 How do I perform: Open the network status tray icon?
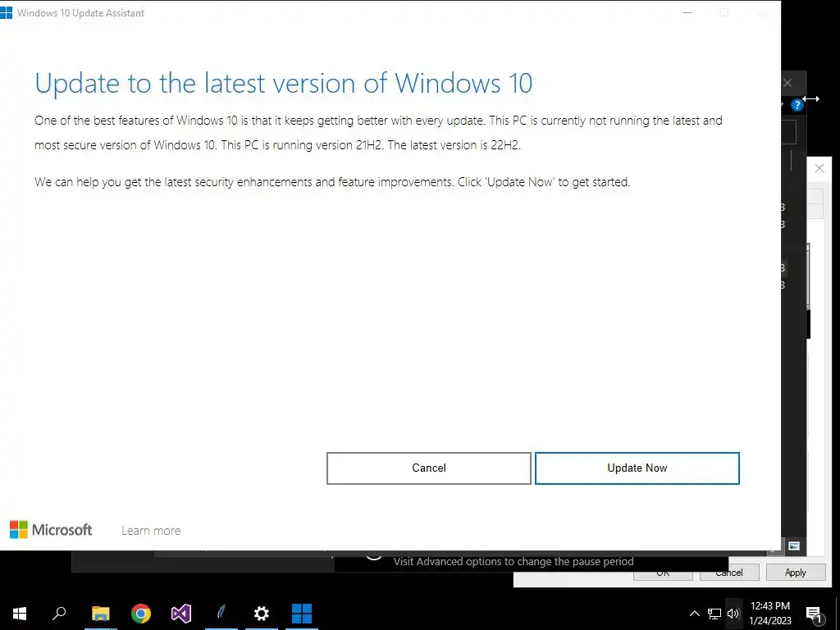pyautogui.click(x=714, y=614)
